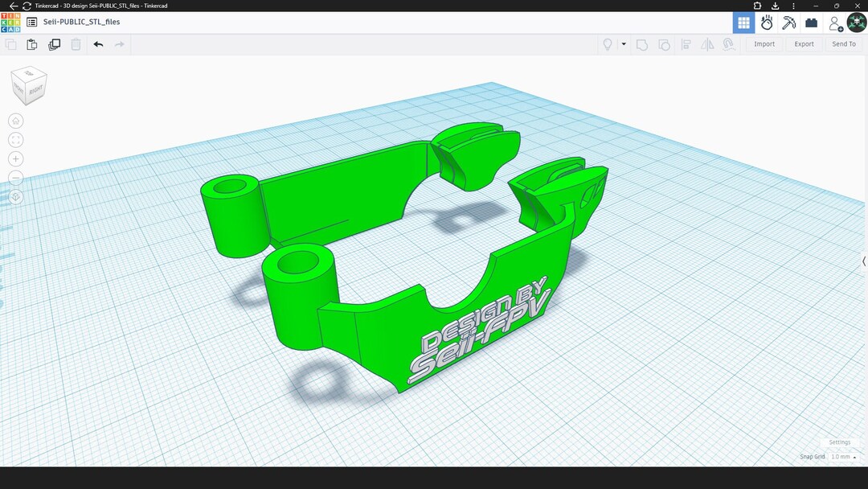The width and height of the screenshot is (868, 489).
Task: Select the Mirror/Flip tool
Action: click(x=707, y=44)
